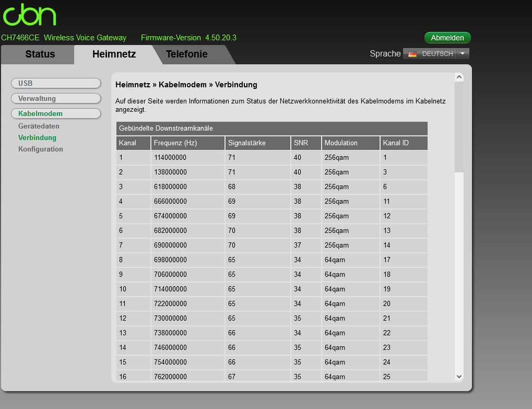The image size is (532, 409).
Task: Click frequency value 714000000
Action: point(170,289)
